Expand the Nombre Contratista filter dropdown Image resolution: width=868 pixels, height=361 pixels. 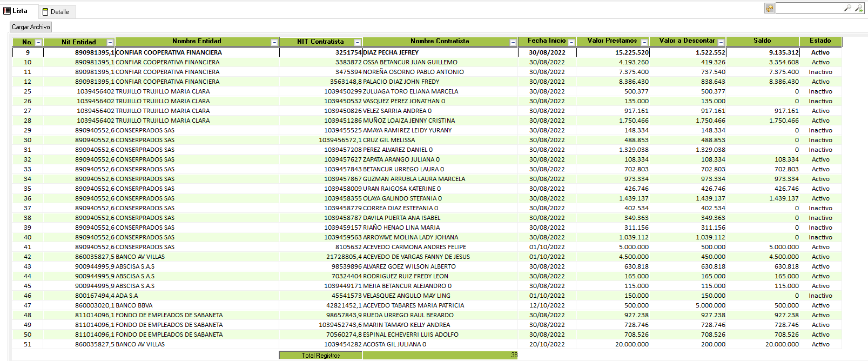(513, 42)
